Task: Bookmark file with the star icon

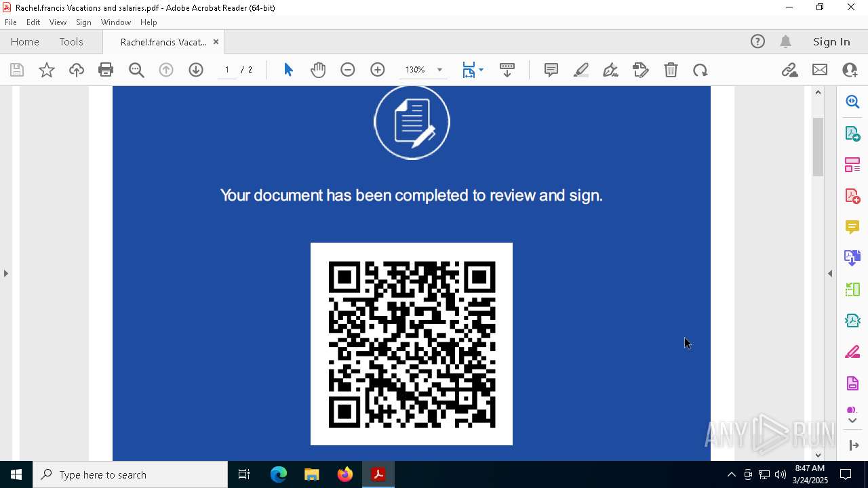Action: (47, 70)
